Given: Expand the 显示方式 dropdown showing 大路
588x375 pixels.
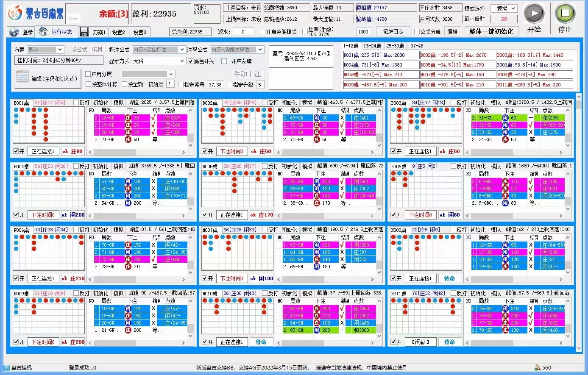Looking at the screenshot, I should pyautogui.click(x=159, y=61).
